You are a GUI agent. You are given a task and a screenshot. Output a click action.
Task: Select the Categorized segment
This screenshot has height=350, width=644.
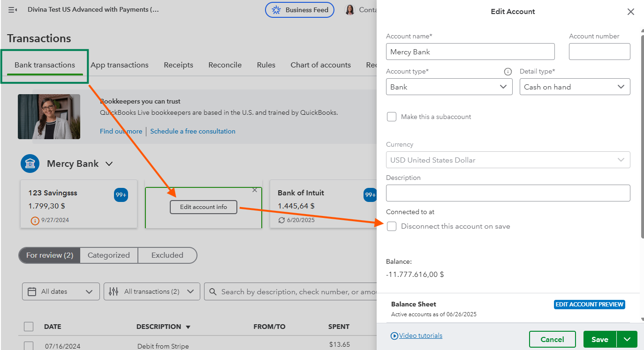109,255
